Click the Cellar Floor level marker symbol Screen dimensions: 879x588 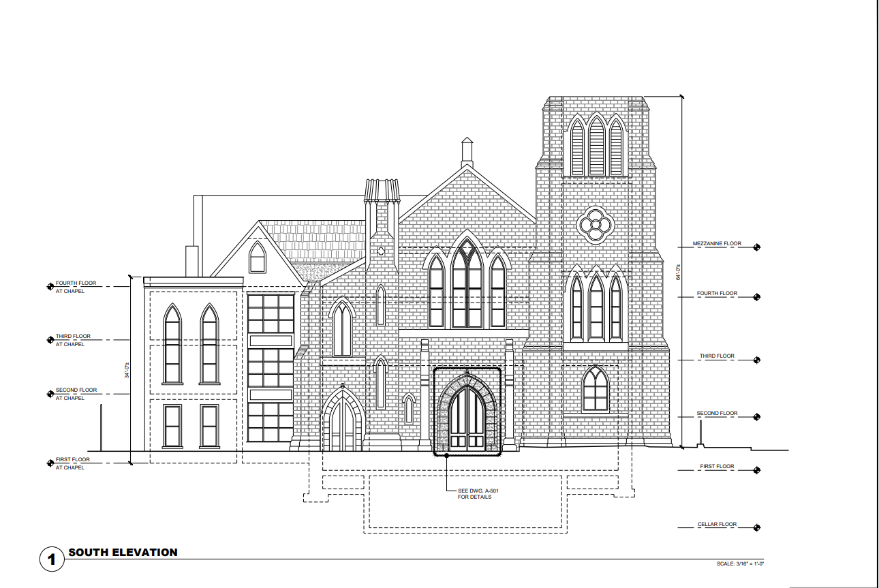pos(756,527)
